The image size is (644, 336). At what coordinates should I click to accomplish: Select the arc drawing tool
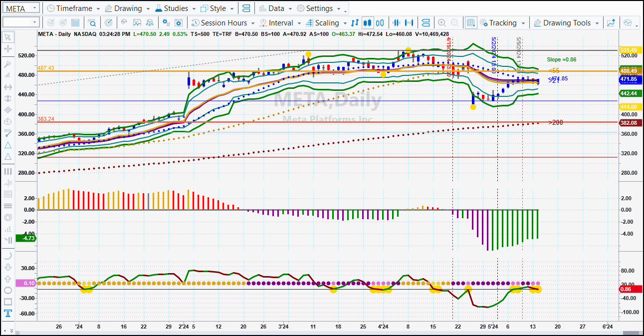click(7, 256)
